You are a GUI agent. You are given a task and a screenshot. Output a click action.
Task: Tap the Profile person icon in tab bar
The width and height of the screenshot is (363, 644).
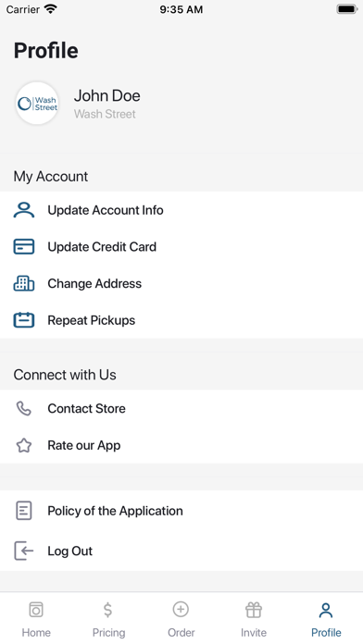[x=326, y=610]
